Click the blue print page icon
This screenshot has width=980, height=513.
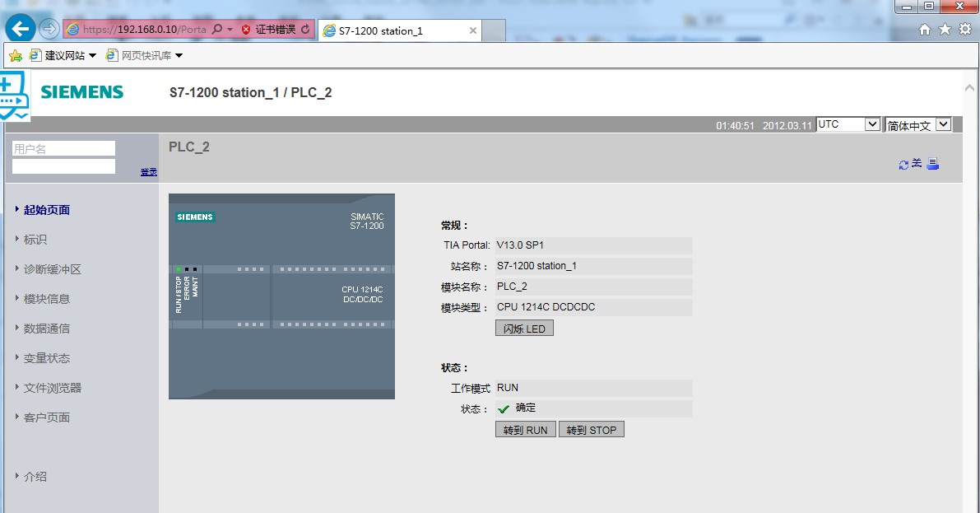[932, 164]
